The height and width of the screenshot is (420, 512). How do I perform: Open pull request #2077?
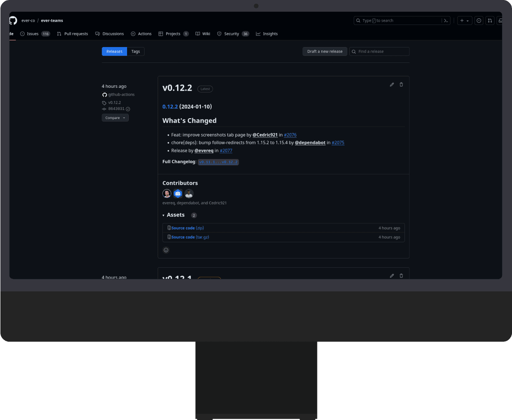(226, 151)
